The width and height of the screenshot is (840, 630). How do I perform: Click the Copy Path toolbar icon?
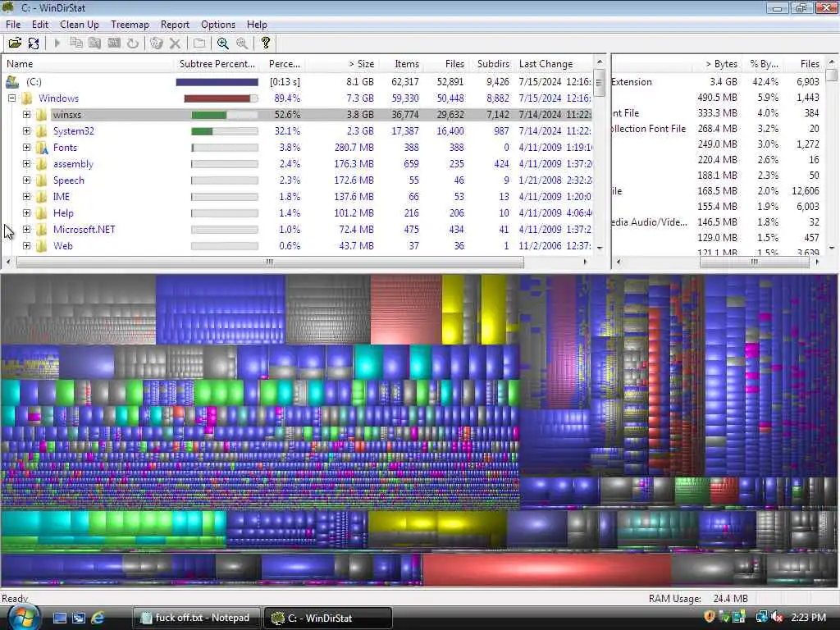(76, 43)
